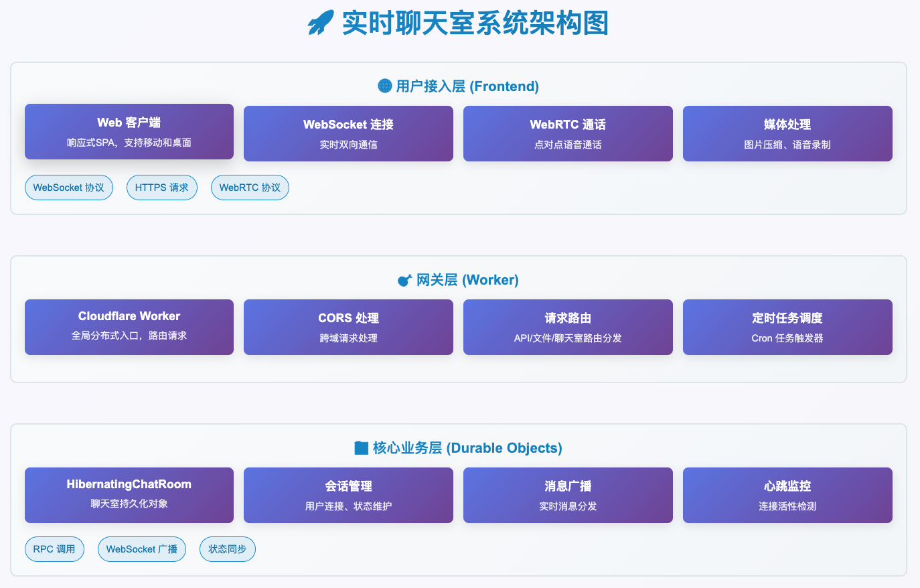Select the 状态同步 tag
Image resolution: width=920 pixels, height=588 pixels.
[x=228, y=549]
